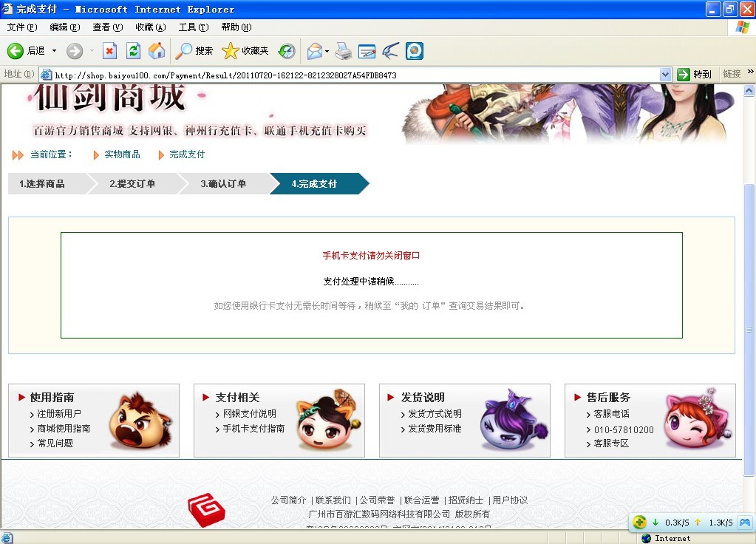756x544 pixels.
Task: Click the purple mascot in 发货说明 box
Action: (514, 419)
